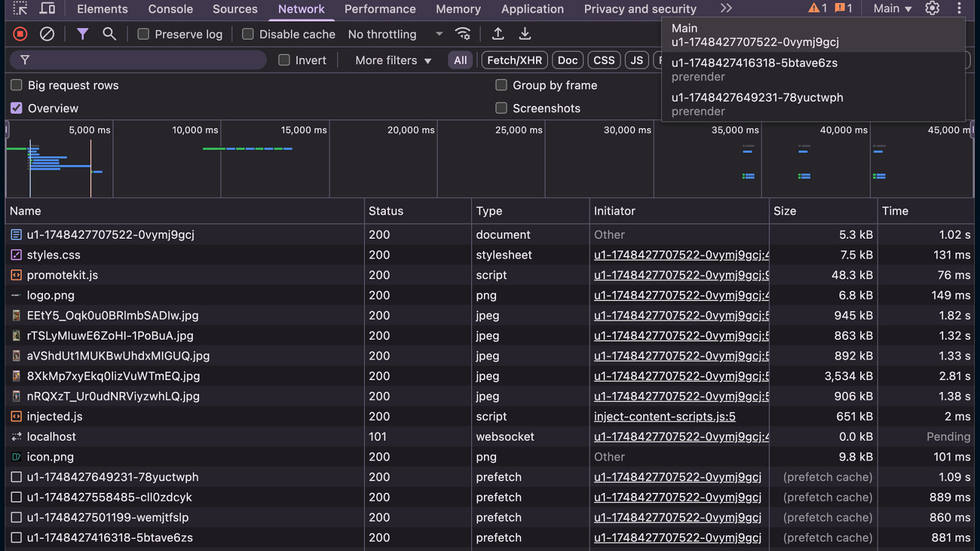Open the Performance tab
Viewport: 980px width, 551px height.
(380, 9)
